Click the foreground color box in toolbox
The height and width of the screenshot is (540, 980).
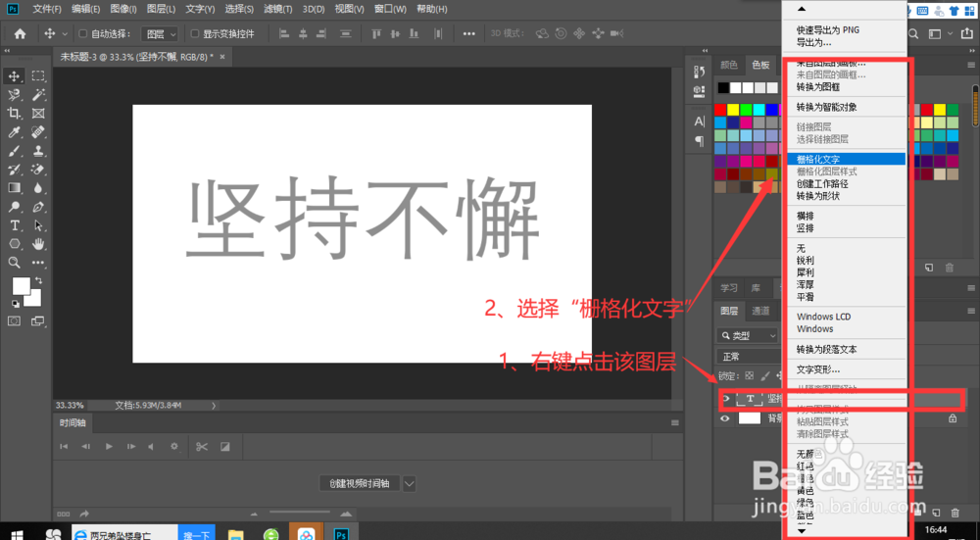(22, 286)
